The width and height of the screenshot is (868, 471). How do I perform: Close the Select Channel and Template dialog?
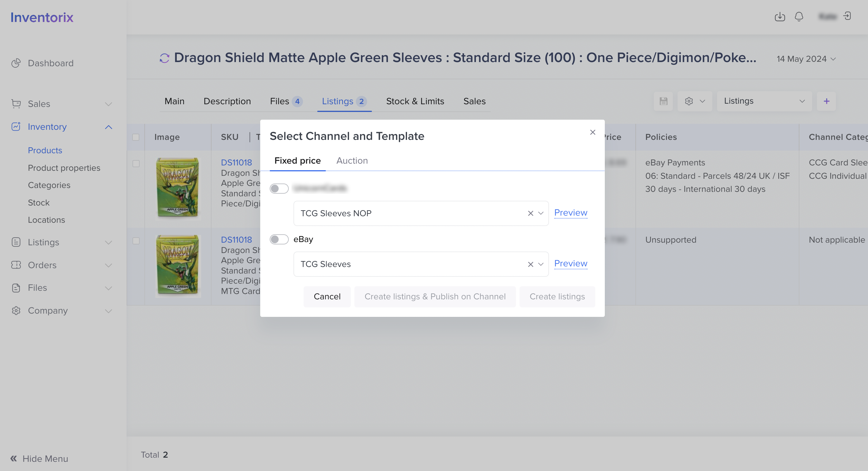pos(593,132)
